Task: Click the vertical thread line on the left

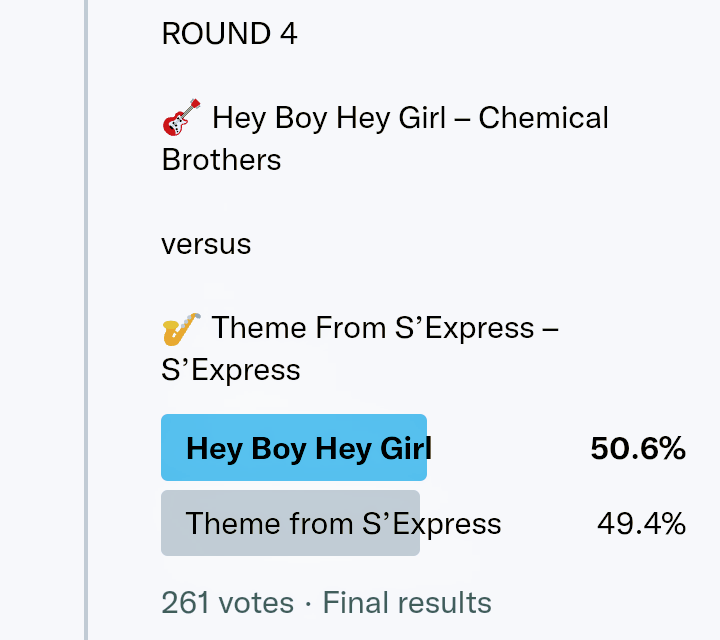Action: (x=86, y=320)
